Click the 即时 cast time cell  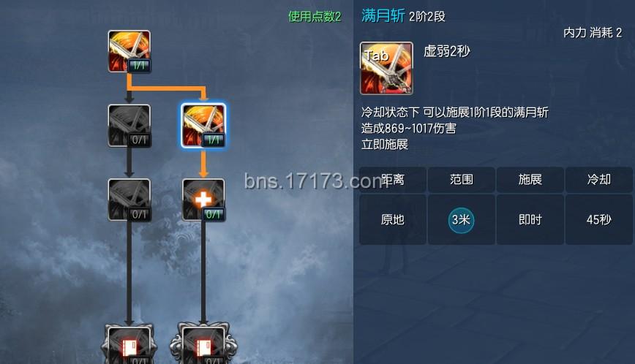click(530, 219)
